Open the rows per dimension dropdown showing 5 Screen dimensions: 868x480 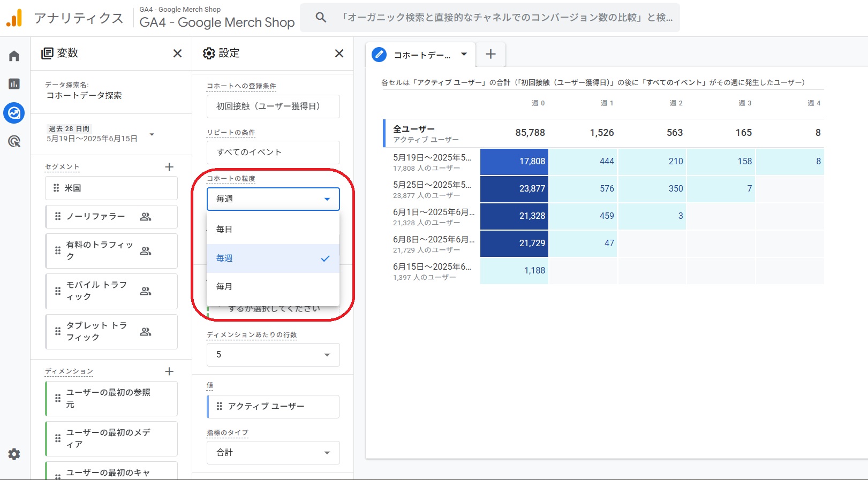tap(273, 355)
